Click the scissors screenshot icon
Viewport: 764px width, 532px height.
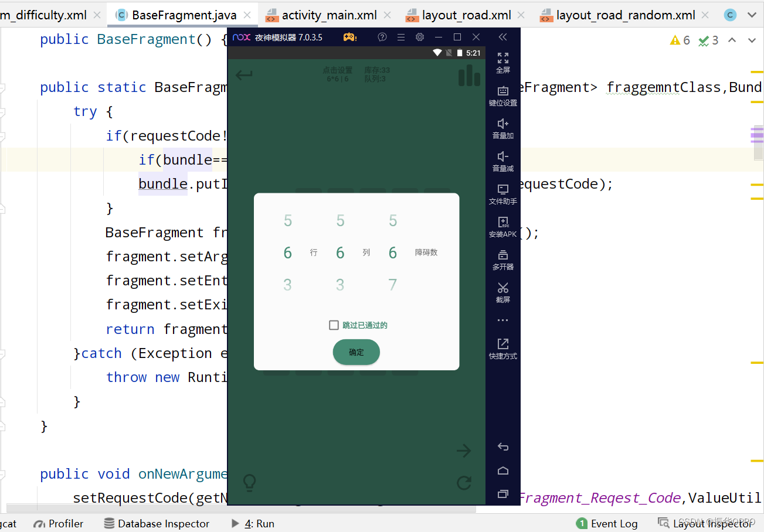tap(503, 288)
